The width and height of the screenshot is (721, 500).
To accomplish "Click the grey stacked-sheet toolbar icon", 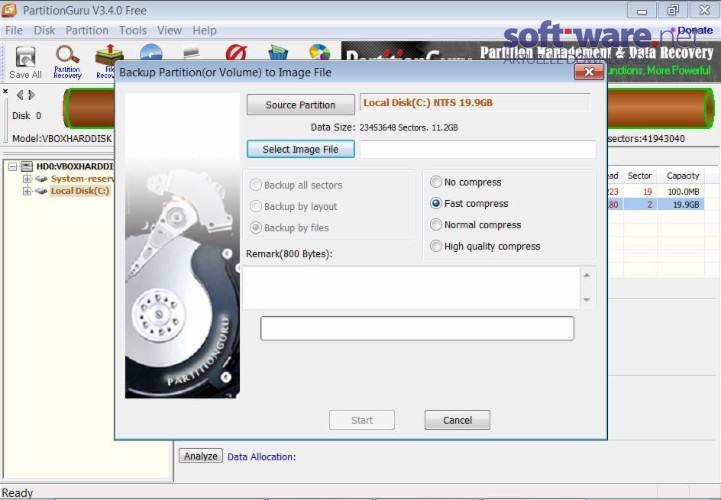I will tap(192, 52).
